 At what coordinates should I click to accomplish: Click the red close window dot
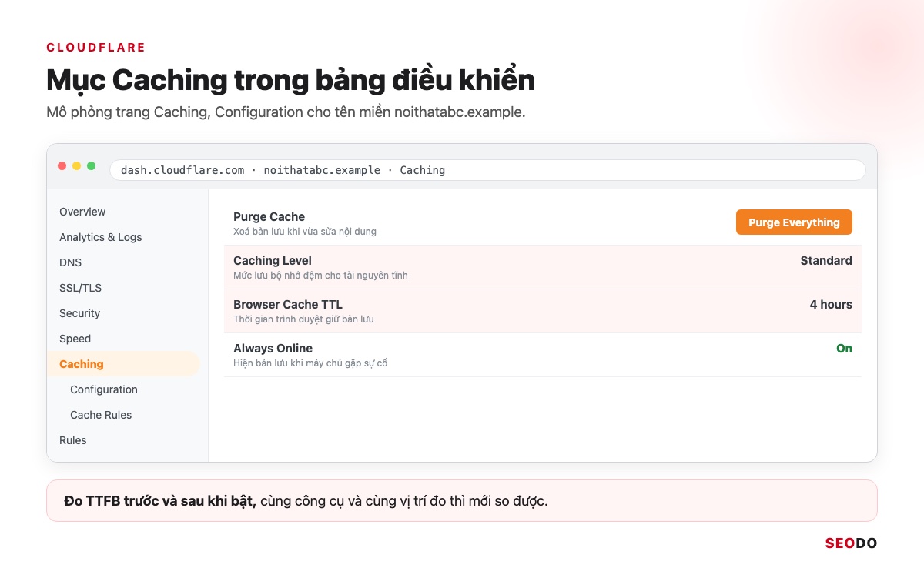coord(62,165)
